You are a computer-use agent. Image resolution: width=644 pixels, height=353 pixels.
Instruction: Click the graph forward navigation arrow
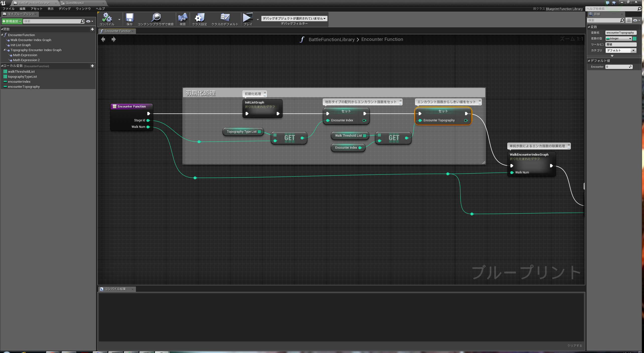click(114, 39)
